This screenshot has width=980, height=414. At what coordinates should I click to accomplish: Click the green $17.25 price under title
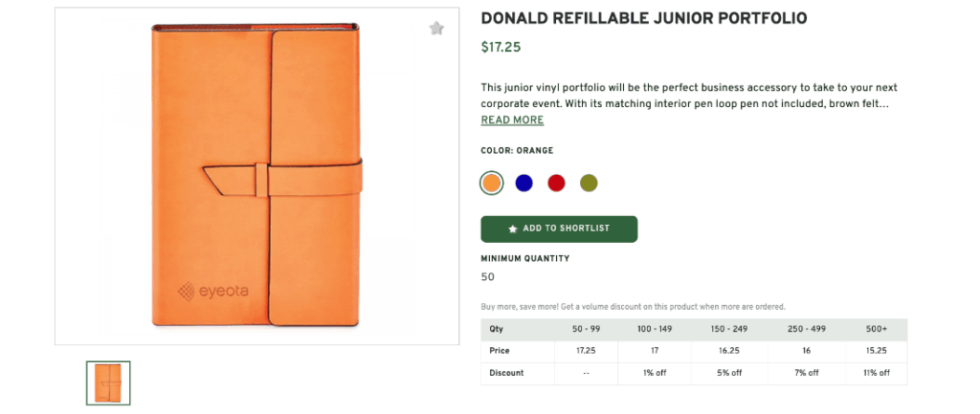click(x=501, y=47)
